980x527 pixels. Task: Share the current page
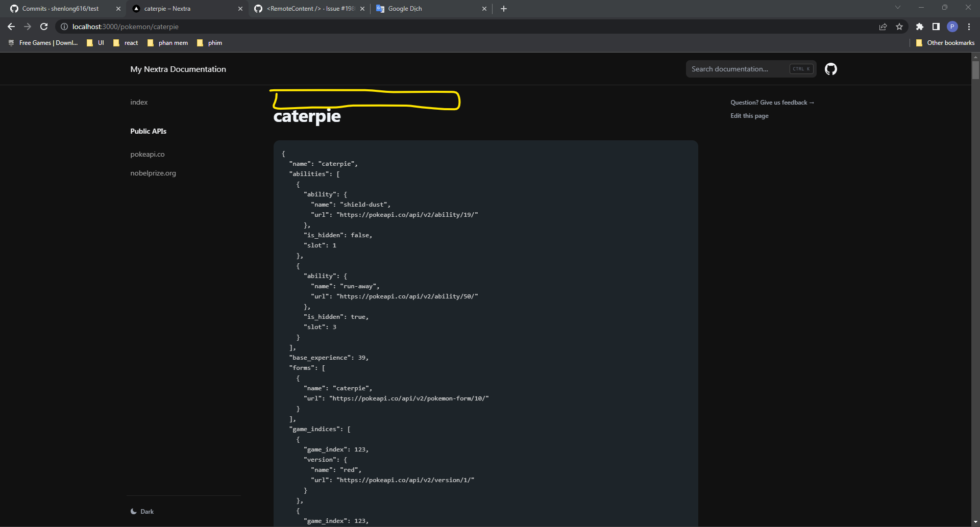[x=883, y=27]
